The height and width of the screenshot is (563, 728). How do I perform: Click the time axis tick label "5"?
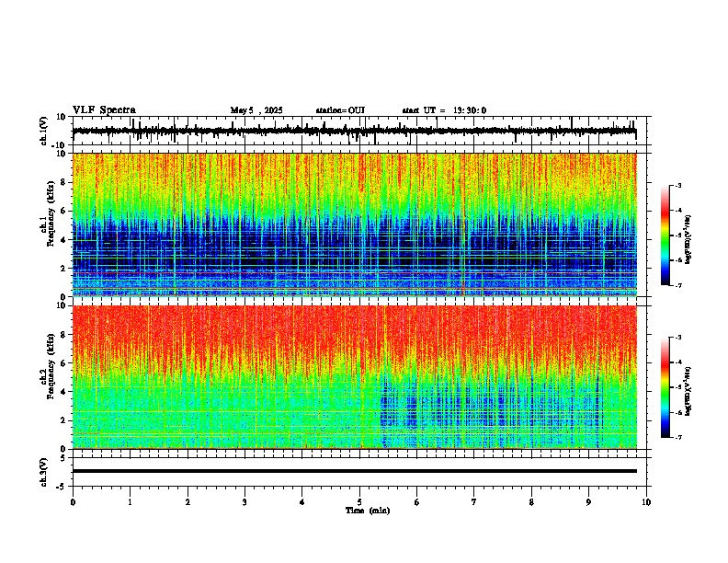point(359,502)
